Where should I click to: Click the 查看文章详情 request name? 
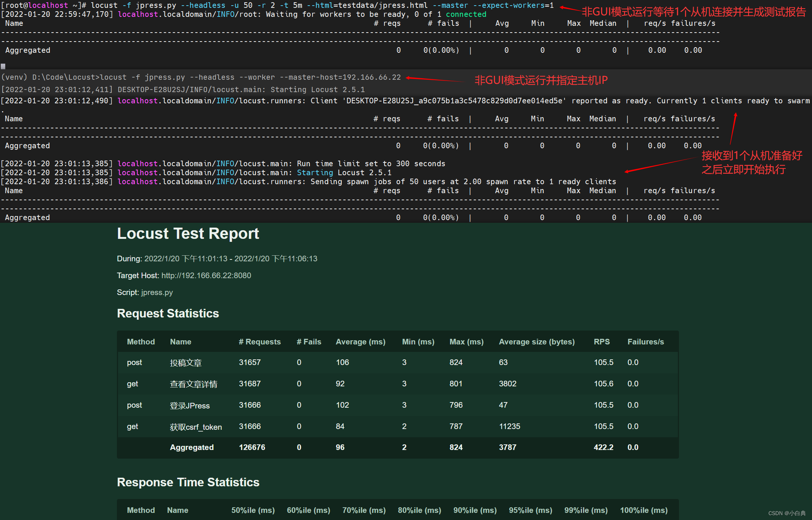(x=194, y=384)
